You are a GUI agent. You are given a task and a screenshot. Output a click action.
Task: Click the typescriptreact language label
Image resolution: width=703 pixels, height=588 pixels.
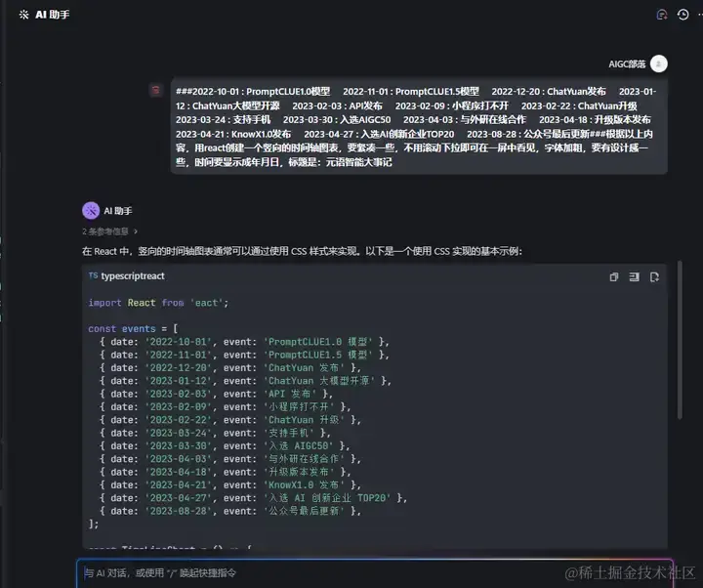(133, 276)
